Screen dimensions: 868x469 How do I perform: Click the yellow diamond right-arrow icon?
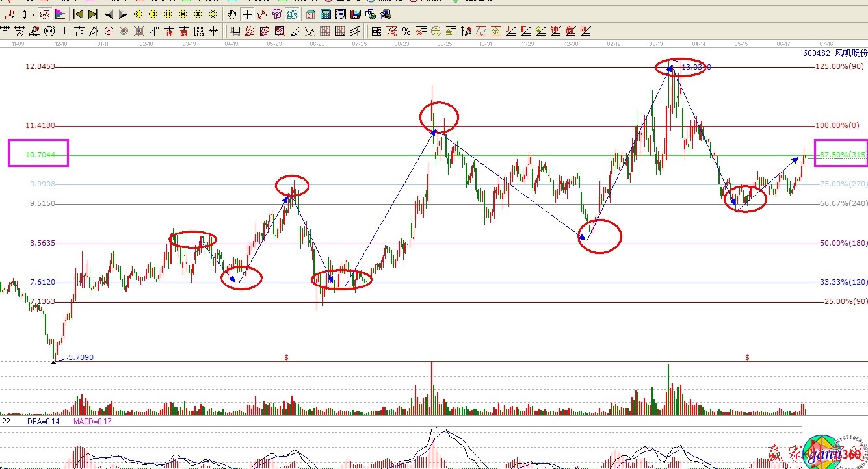(x=153, y=14)
